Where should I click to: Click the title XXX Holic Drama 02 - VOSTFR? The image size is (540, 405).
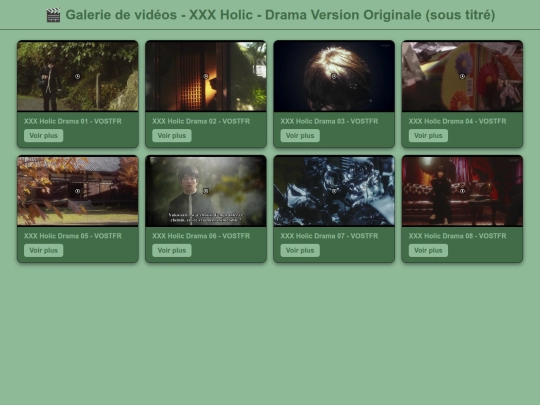tap(201, 121)
